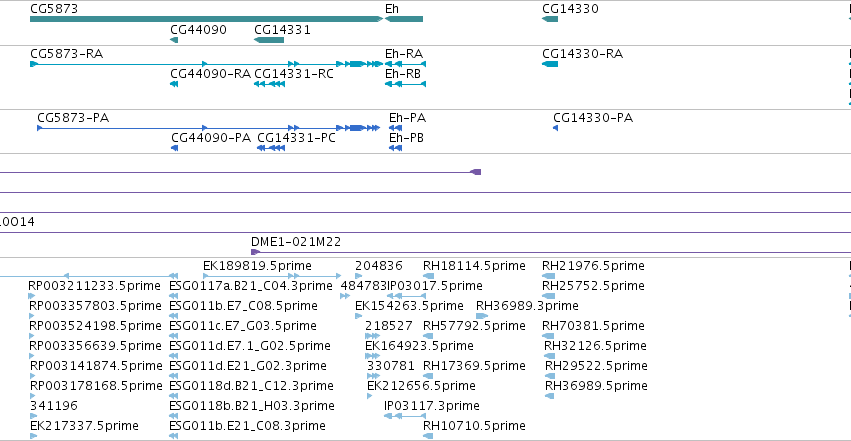Click RP003357803.5prime EST
Image resolution: width=851 pixels, height=441 pixels.
[x=33, y=316]
